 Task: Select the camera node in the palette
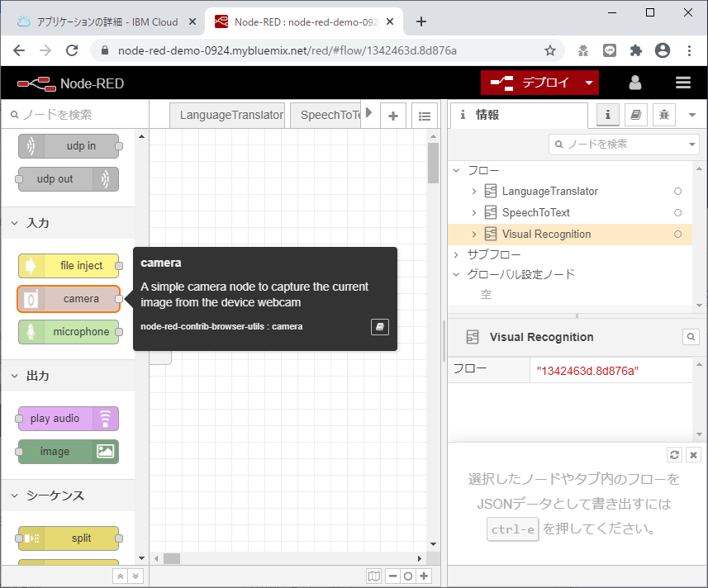point(69,299)
